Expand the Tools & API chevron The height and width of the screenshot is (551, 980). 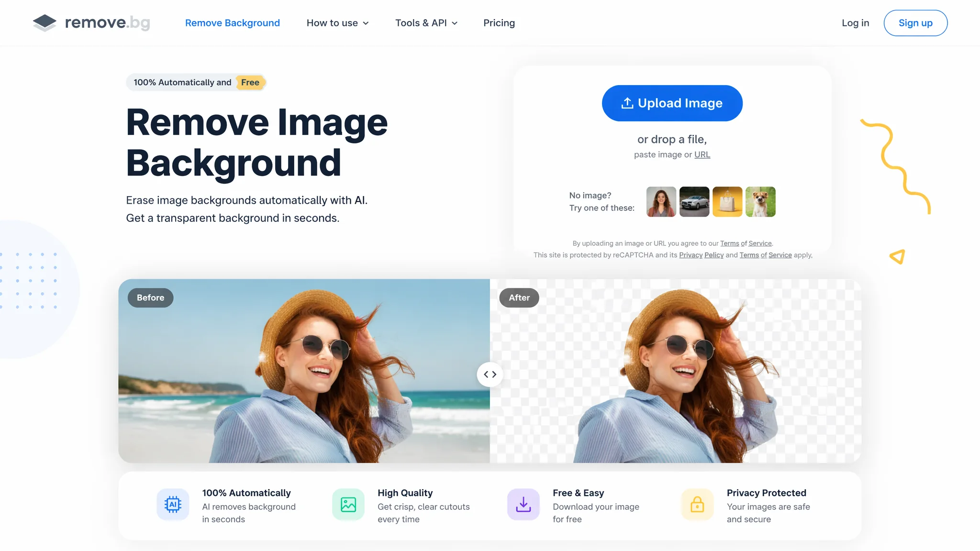[x=455, y=23]
